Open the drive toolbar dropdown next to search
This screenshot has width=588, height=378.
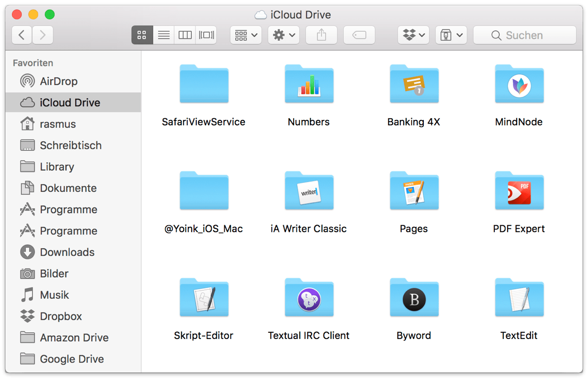tap(451, 35)
